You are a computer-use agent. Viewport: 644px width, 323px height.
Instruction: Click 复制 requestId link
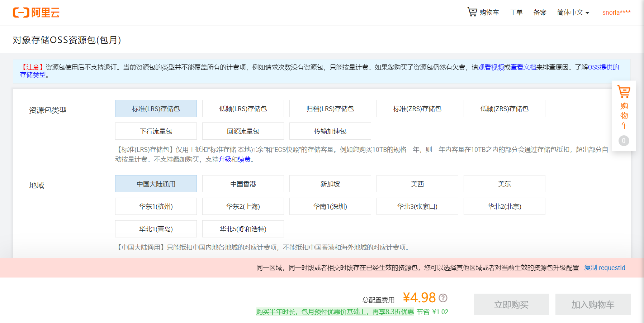tap(605, 268)
